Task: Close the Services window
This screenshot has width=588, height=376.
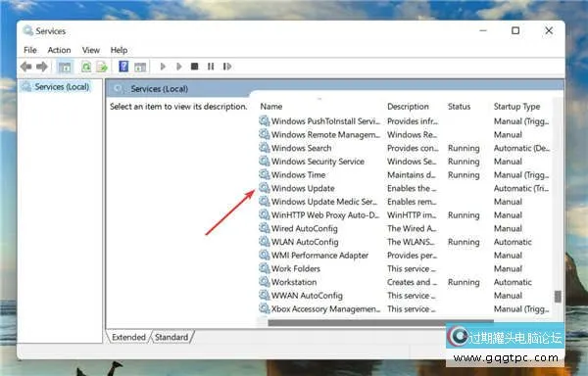Action: coord(549,30)
